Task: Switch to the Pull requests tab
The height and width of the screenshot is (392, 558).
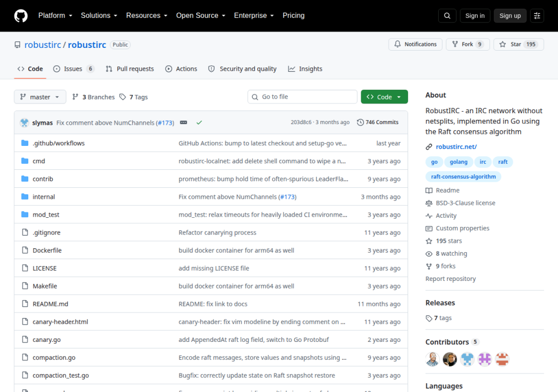Action: tap(130, 69)
